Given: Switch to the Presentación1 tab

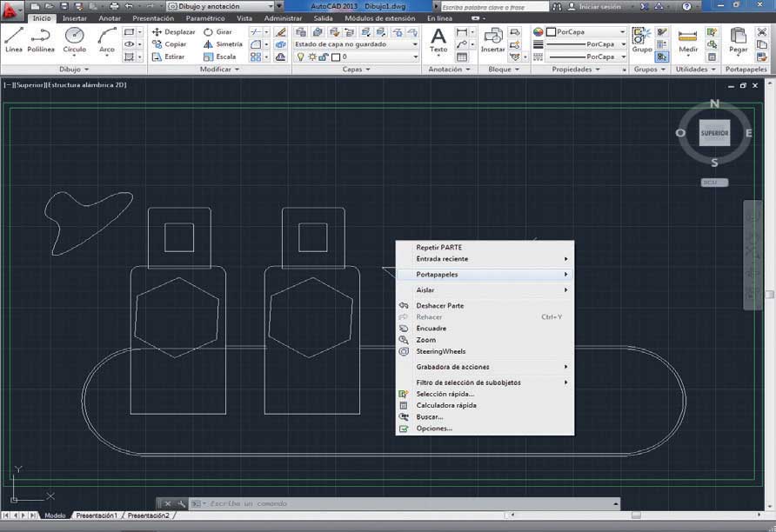Looking at the screenshot, I should click(x=97, y=515).
